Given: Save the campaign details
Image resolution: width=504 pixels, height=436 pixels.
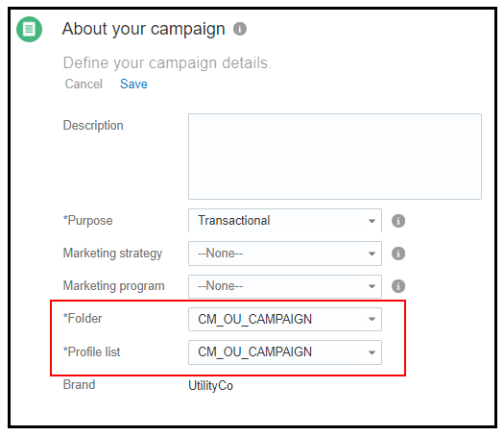Looking at the screenshot, I should click(x=133, y=84).
